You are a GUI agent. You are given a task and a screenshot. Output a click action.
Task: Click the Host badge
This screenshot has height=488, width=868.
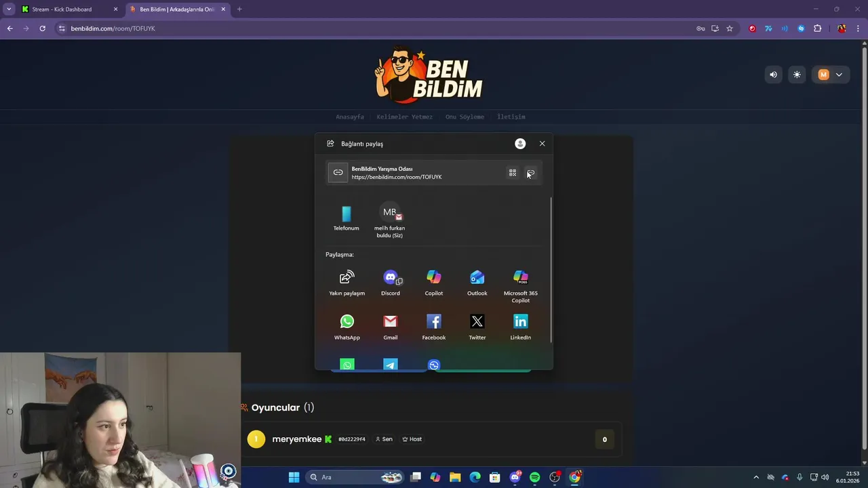point(412,439)
